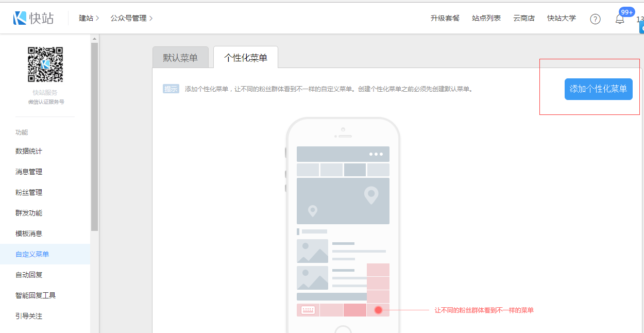Viewport: 644px width, 333px height.
Task: Click the keyboard icon in phone mockup
Action: point(308,310)
